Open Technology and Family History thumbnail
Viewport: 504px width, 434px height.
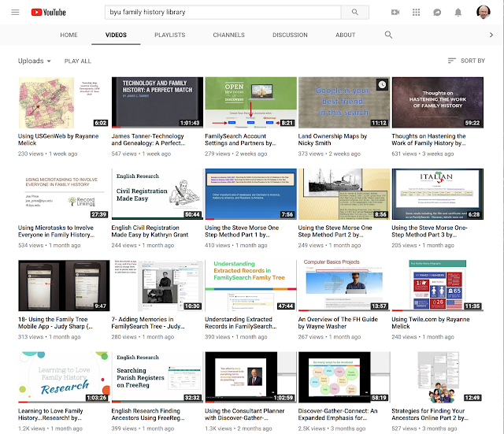pos(157,102)
